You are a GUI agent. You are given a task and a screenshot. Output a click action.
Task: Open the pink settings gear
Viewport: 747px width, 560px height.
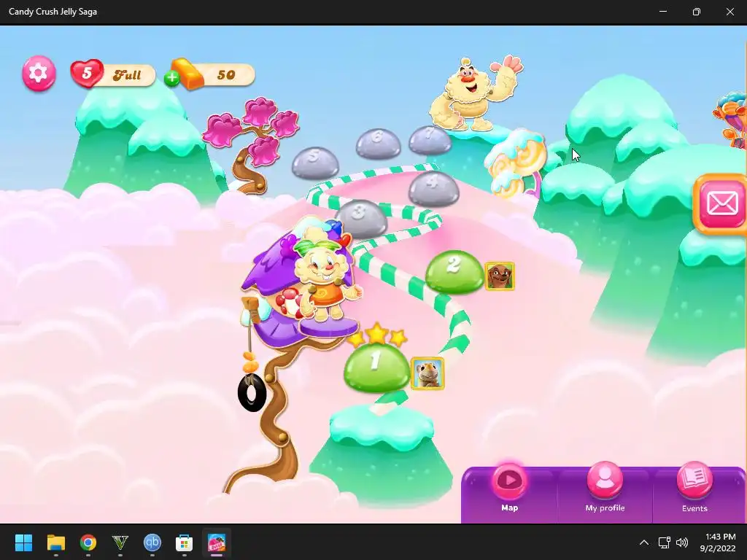[39, 74]
